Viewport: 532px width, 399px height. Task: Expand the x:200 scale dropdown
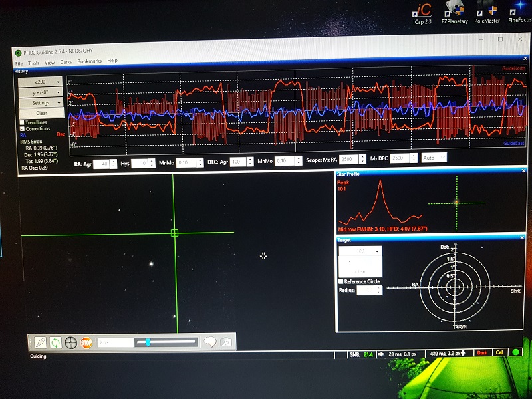pos(40,82)
